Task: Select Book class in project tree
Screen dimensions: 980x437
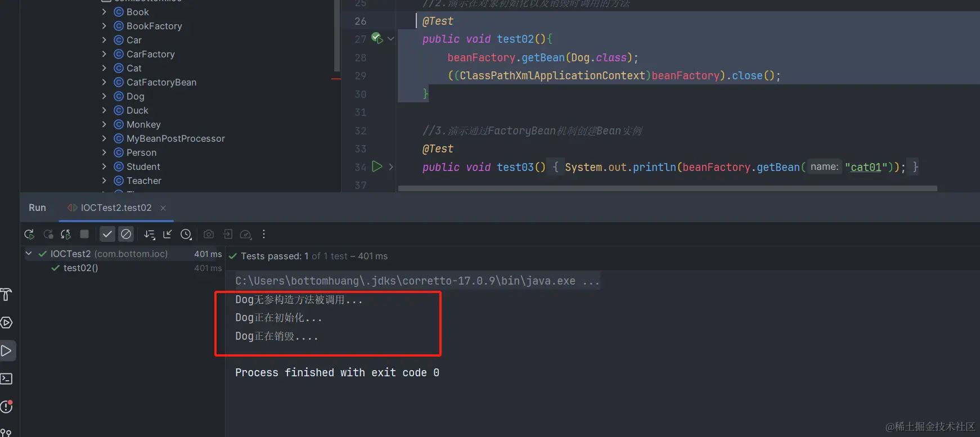Action: (x=137, y=12)
